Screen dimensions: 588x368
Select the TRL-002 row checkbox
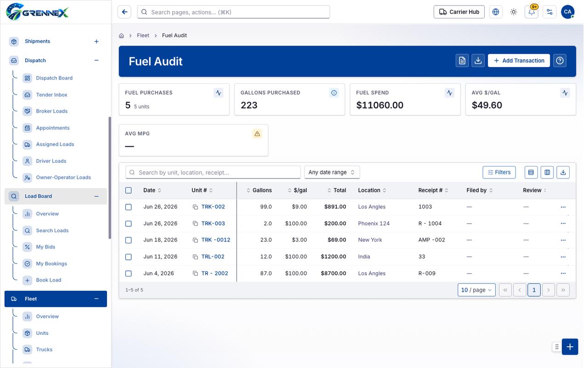point(129,257)
